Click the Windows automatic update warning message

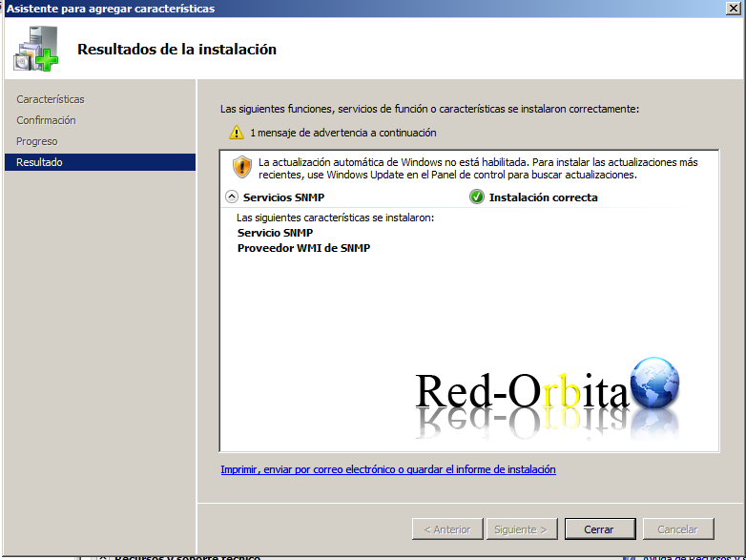477,169
